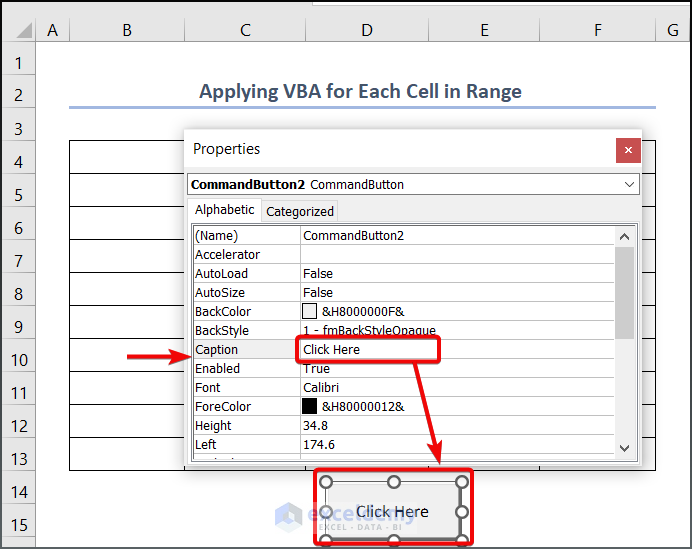Select row 2 header
Viewport: 692px width, 549px height.
pos(17,96)
